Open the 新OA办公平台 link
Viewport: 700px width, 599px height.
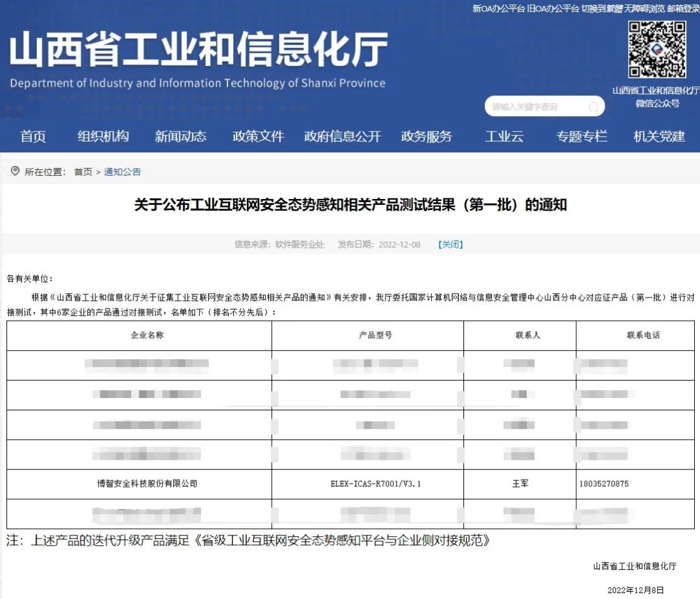(x=498, y=8)
